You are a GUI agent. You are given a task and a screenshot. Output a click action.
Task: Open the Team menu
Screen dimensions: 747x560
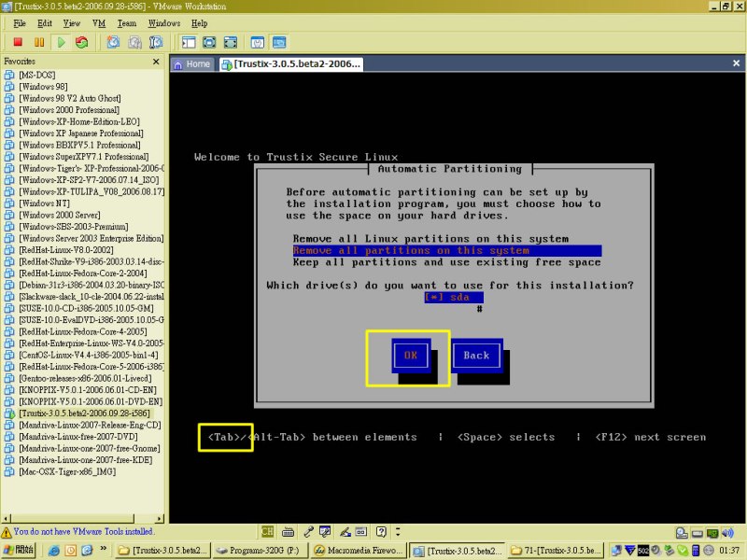pos(127,23)
